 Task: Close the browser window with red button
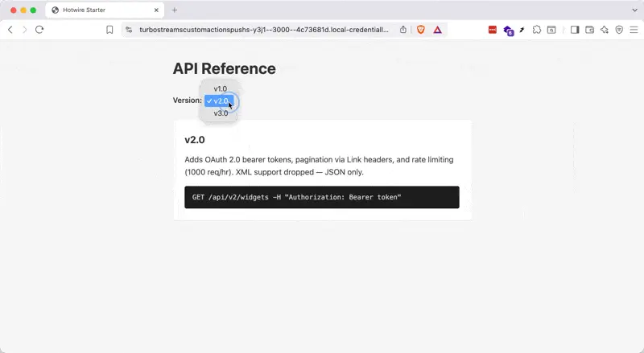tap(13, 10)
